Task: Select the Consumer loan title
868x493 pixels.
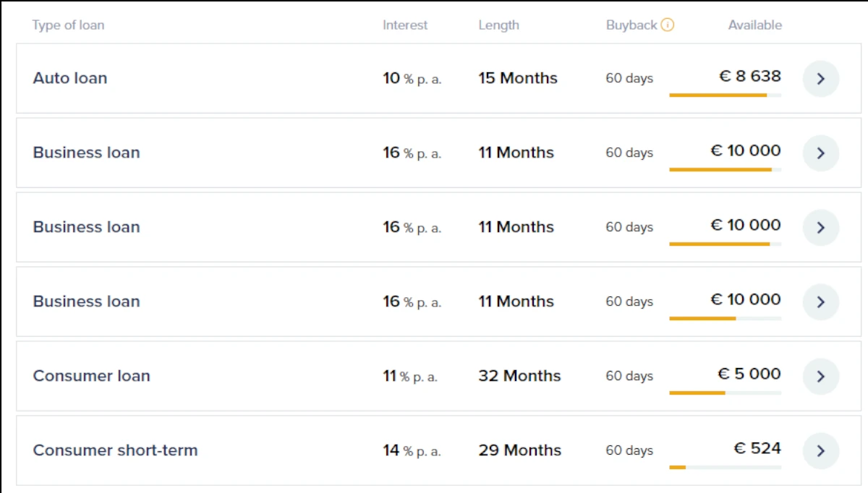Action: coord(92,376)
